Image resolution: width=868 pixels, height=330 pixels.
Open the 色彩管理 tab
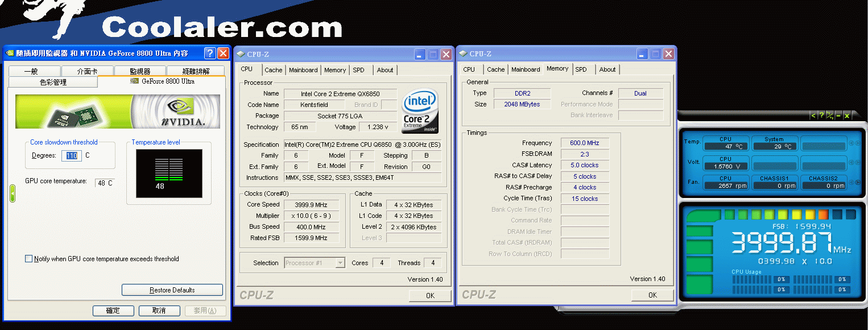click(x=53, y=82)
